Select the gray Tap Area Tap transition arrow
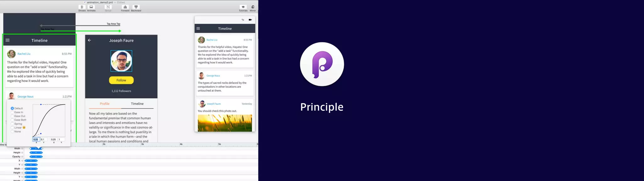The width and height of the screenshot is (644, 181). pyautogui.click(x=80, y=25)
